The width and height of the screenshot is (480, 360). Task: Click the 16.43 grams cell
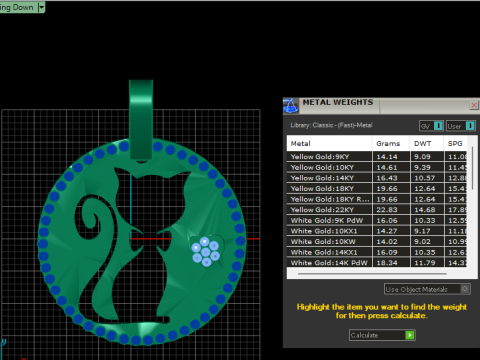coord(391,178)
